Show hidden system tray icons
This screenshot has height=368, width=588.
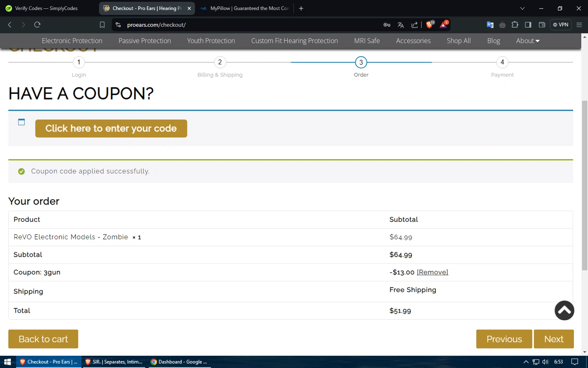(526, 362)
